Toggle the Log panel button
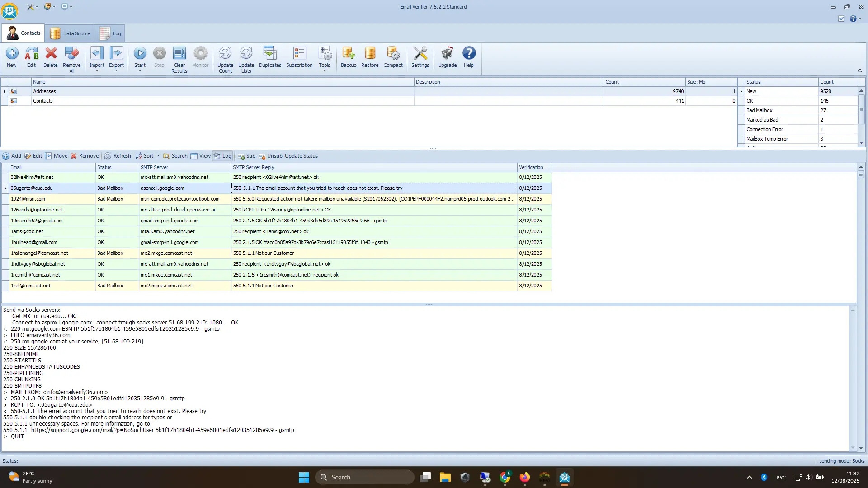This screenshot has width=868, height=488. [223, 156]
